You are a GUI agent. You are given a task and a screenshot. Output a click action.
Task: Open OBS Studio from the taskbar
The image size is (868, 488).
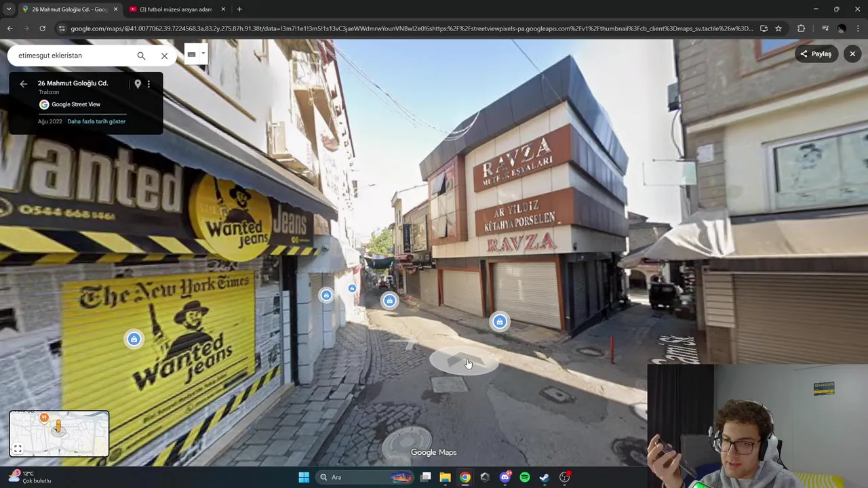click(x=564, y=477)
